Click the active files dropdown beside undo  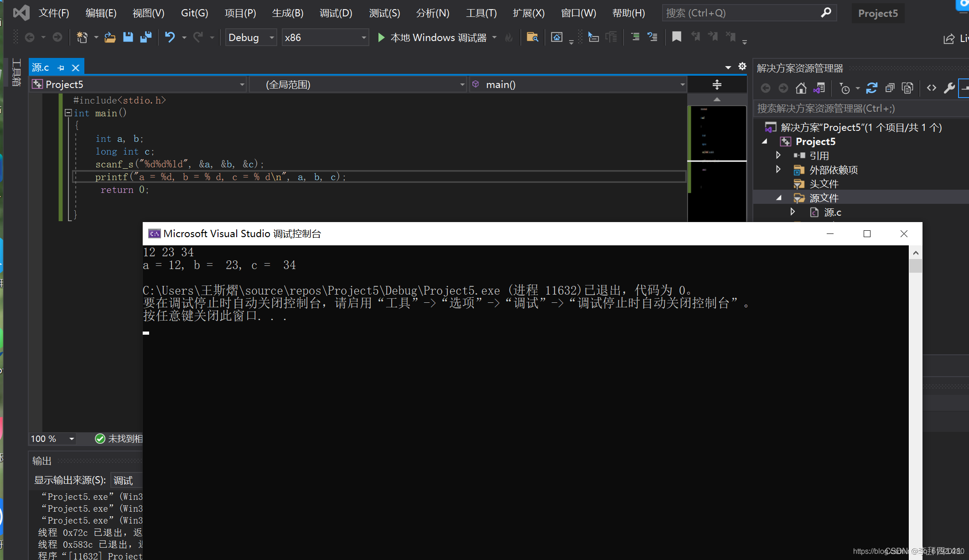pyautogui.click(x=184, y=37)
